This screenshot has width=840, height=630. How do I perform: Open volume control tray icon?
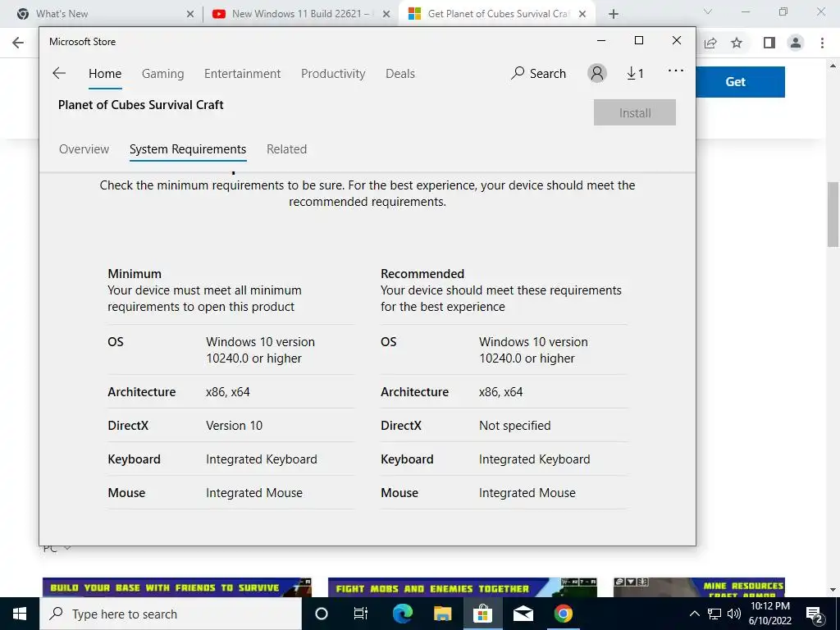(734, 614)
